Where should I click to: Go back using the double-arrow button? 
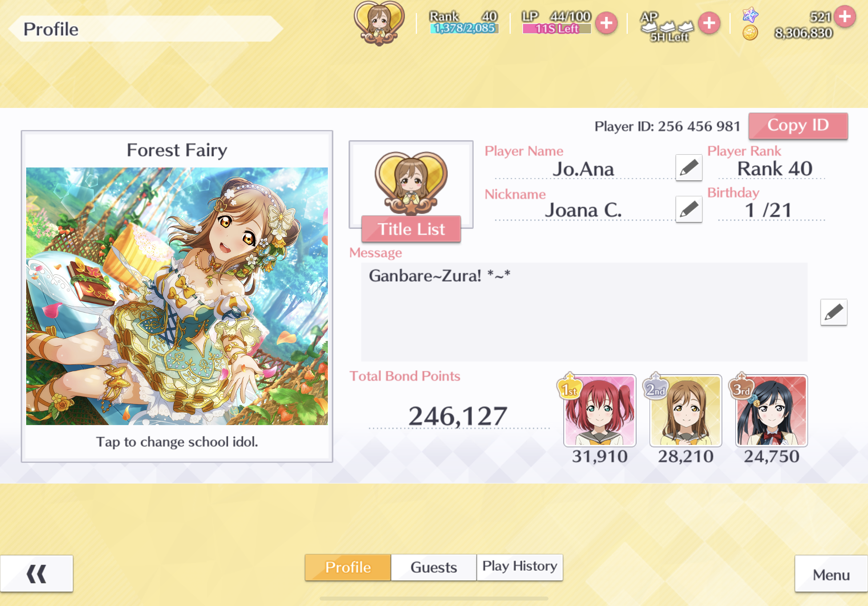click(37, 574)
